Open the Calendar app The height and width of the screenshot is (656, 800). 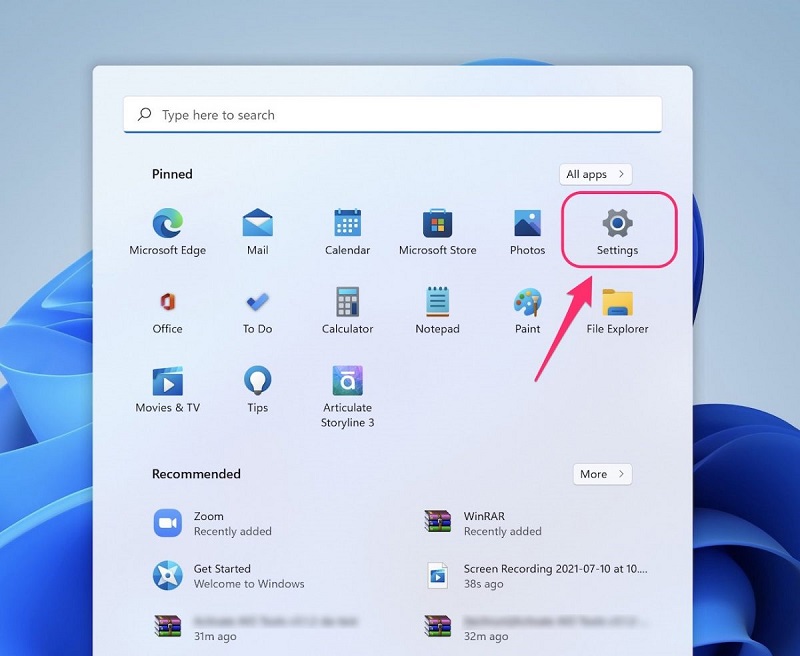pos(347,232)
